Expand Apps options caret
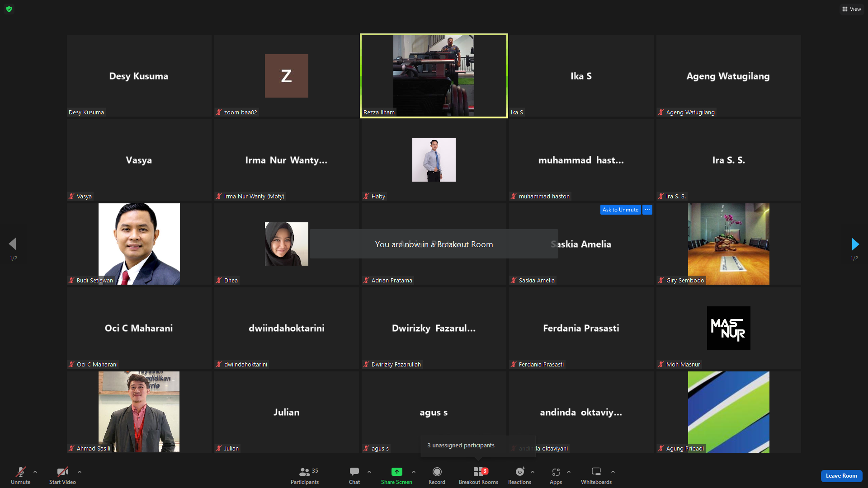The width and height of the screenshot is (868, 488). tap(569, 472)
